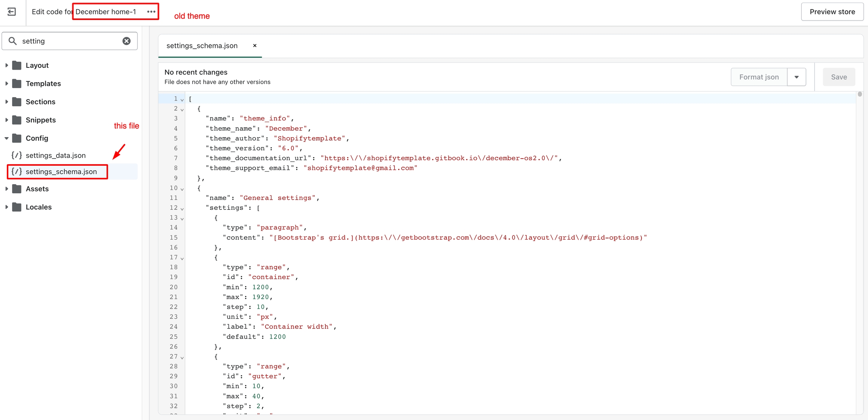Open settings_schema.json in file tree
This screenshot has width=868, height=420.
tap(61, 171)
